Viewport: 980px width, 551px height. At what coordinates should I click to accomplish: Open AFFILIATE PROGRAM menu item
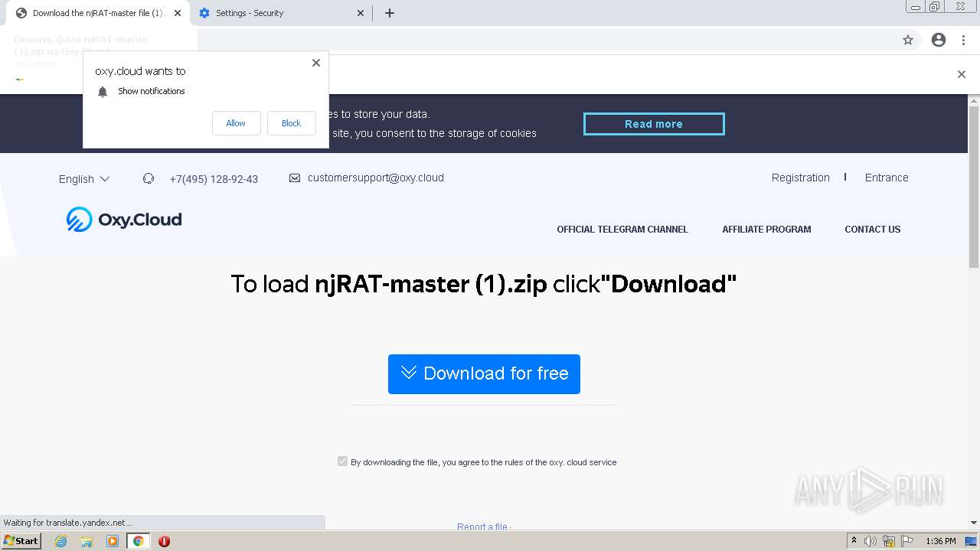click(766, 230)
